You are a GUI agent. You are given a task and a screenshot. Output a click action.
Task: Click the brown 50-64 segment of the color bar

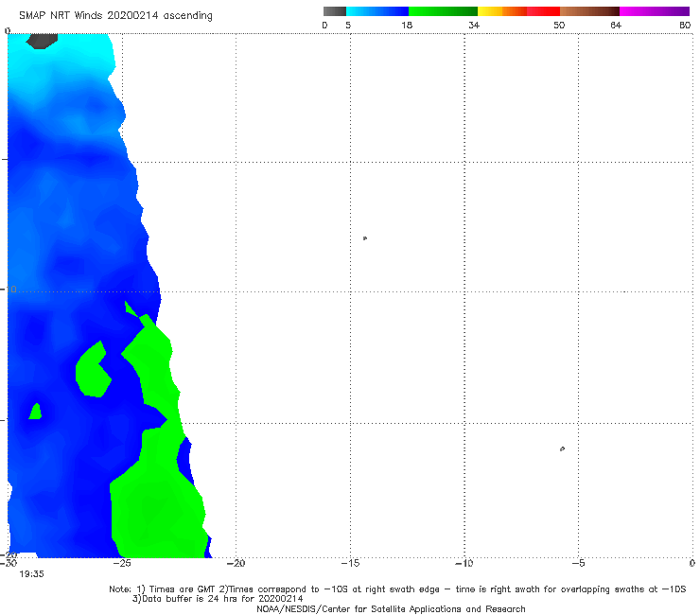click(x=589, y=11)
